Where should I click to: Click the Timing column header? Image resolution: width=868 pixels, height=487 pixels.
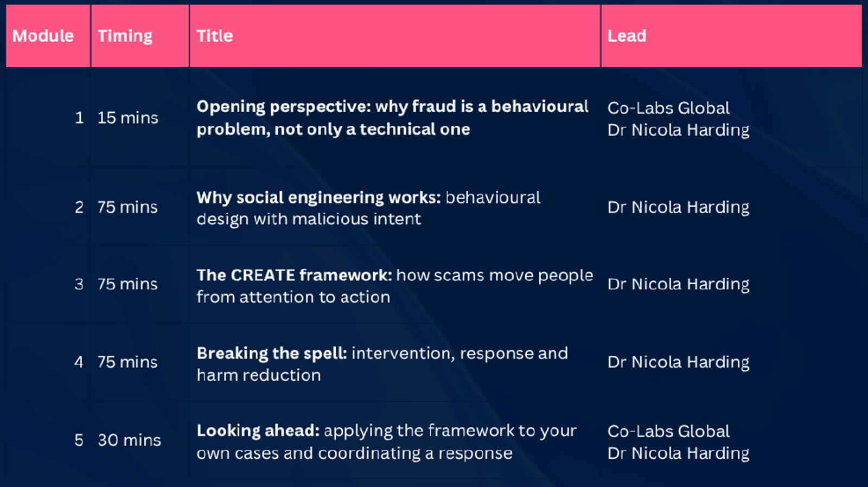(x=125, y=36)
